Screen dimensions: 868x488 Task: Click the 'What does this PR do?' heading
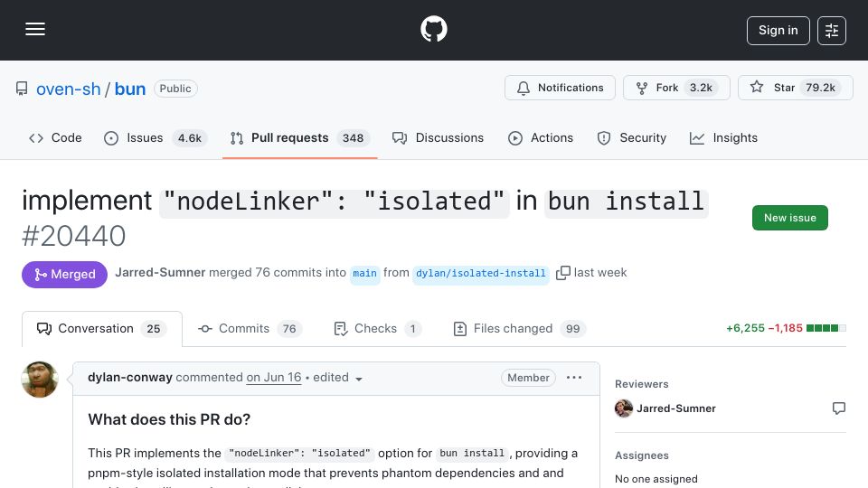point(169,419)
